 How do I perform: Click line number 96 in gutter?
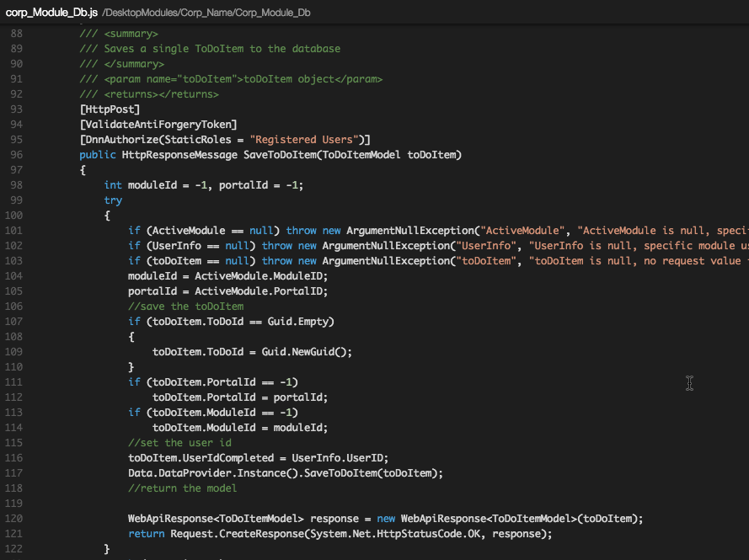(16, 155)
